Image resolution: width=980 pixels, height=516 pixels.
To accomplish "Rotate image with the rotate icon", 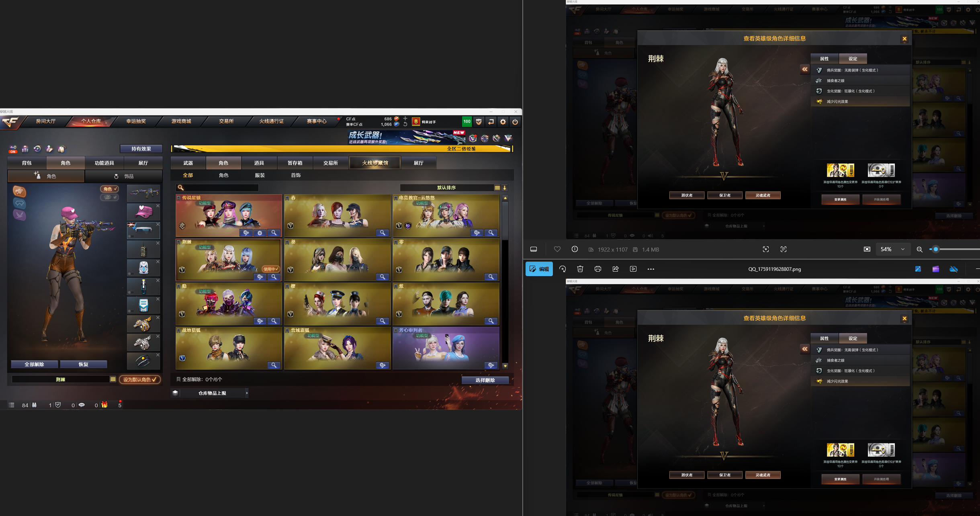I will coord(563,269).
